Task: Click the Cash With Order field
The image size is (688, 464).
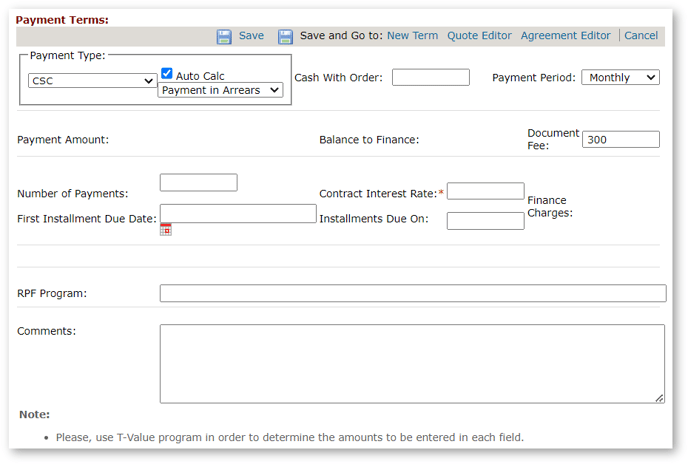Action: tap(430, 78)
